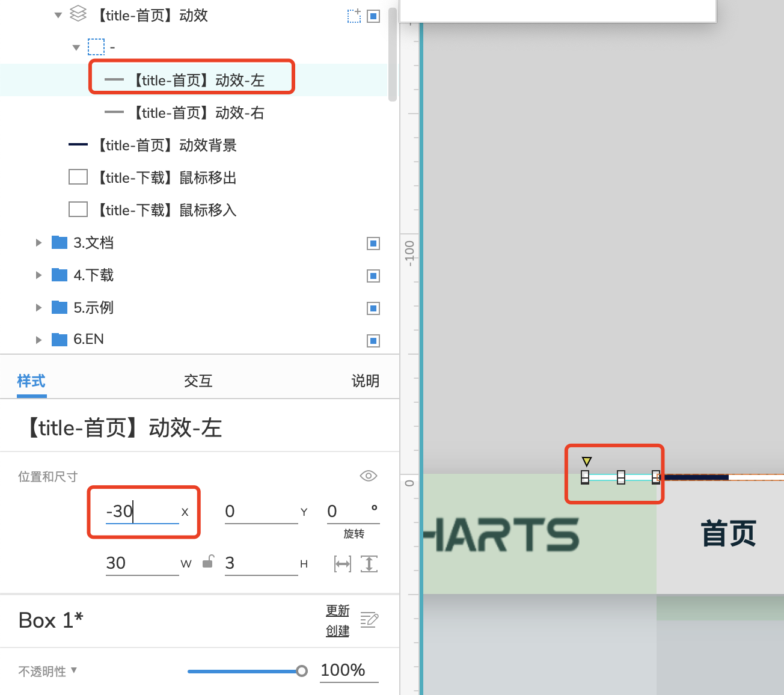This screenshot has height=695, width=784.
Task: Select the dark animation background bar on canvas
Action: point(696,477)
